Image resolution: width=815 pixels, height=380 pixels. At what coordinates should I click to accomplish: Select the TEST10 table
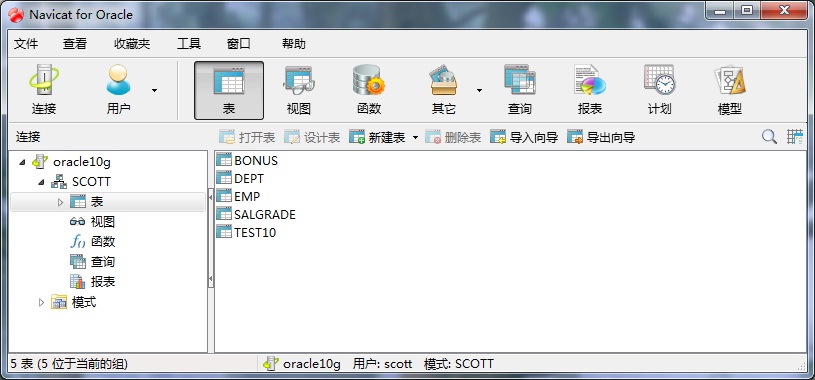pyautogui.click(x=246, y=232)
